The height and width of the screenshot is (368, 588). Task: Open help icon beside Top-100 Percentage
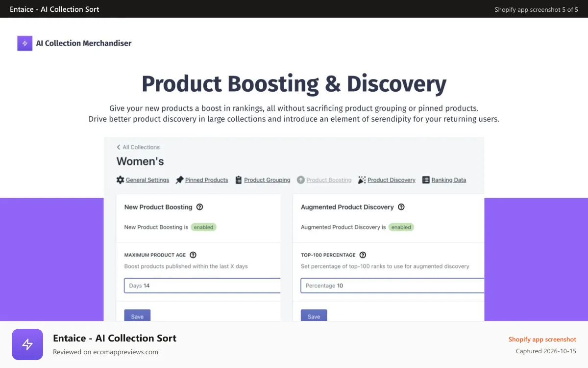[363, 255]
